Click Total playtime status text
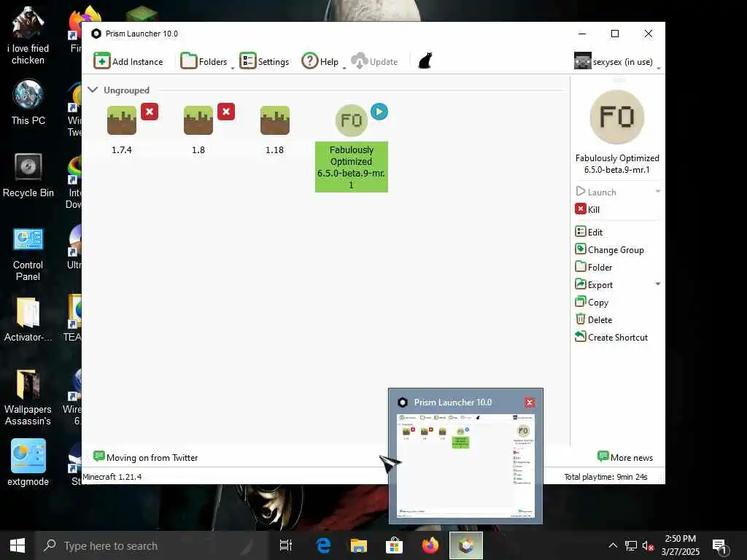This screenshot has width=747, height=560. click(x=605, y=477)
